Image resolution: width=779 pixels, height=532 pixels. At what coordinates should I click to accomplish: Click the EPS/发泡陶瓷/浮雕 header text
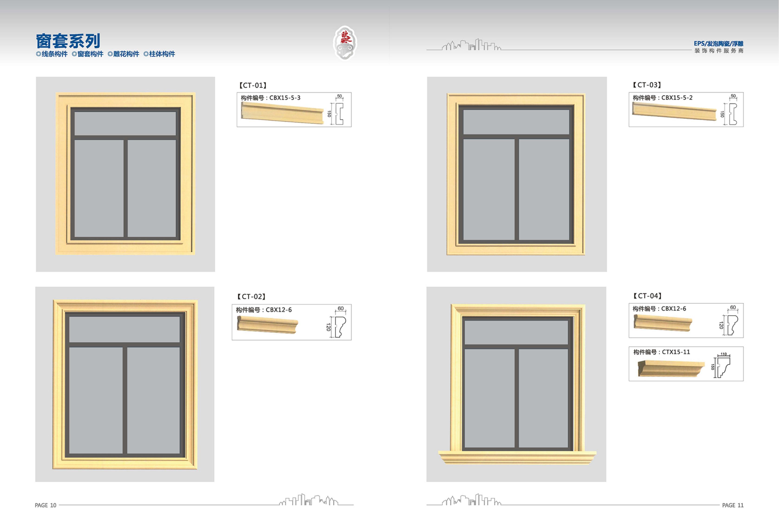718,44
